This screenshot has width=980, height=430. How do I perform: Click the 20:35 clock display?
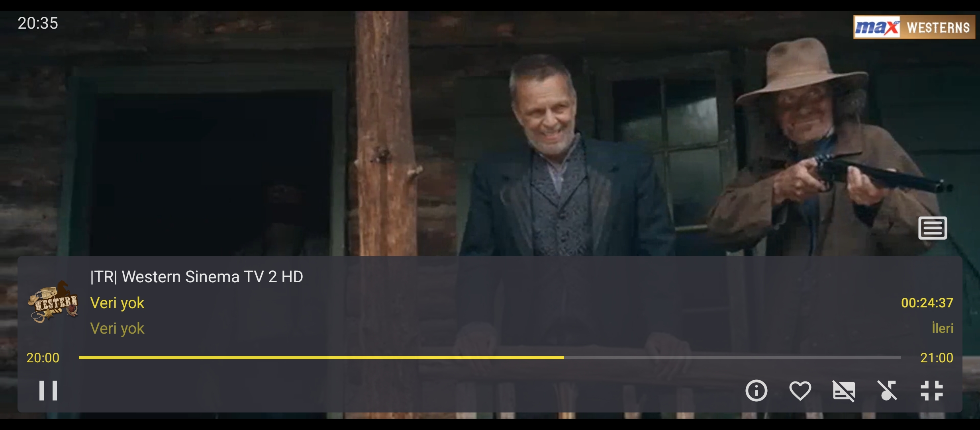point(38,23)
